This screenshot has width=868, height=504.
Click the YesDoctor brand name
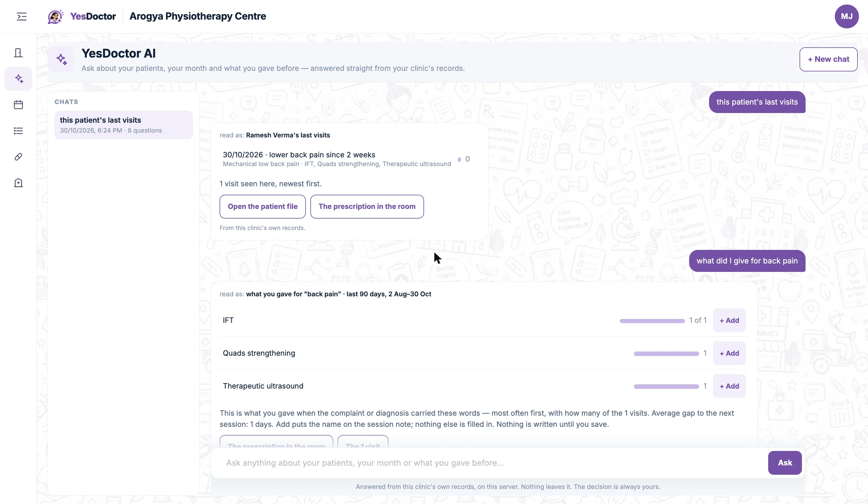(x=93, y=16)
